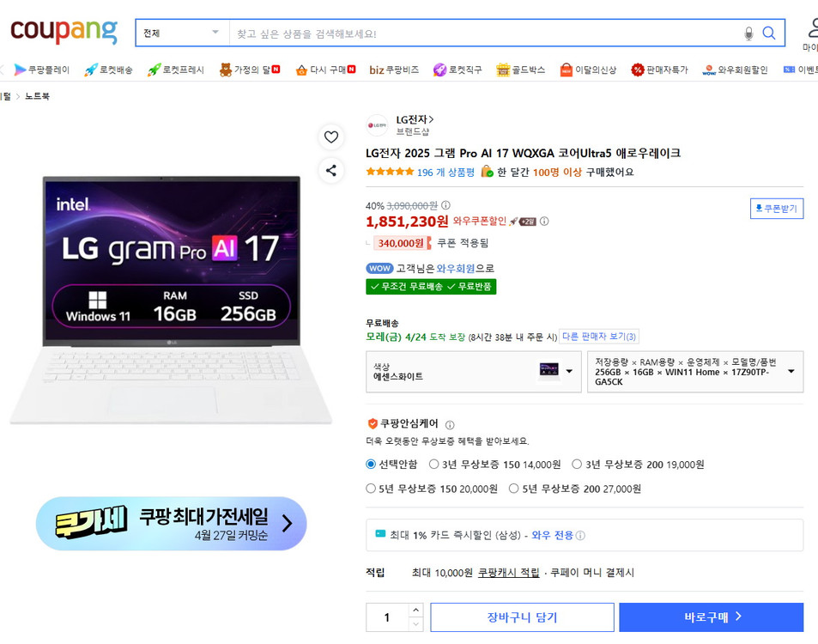Open 로켓프레시 menu item

coord(175,70)
